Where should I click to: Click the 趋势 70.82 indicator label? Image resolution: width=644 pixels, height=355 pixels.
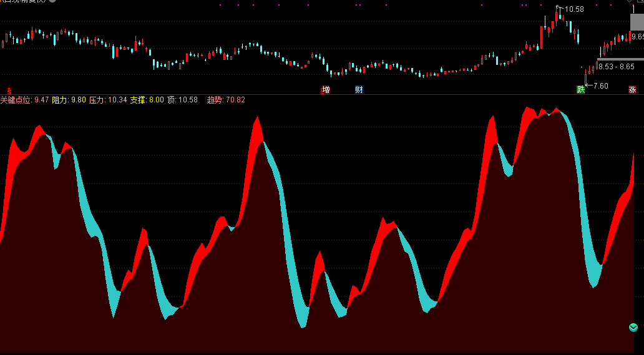pyautogui.click(x=225, y=100)
